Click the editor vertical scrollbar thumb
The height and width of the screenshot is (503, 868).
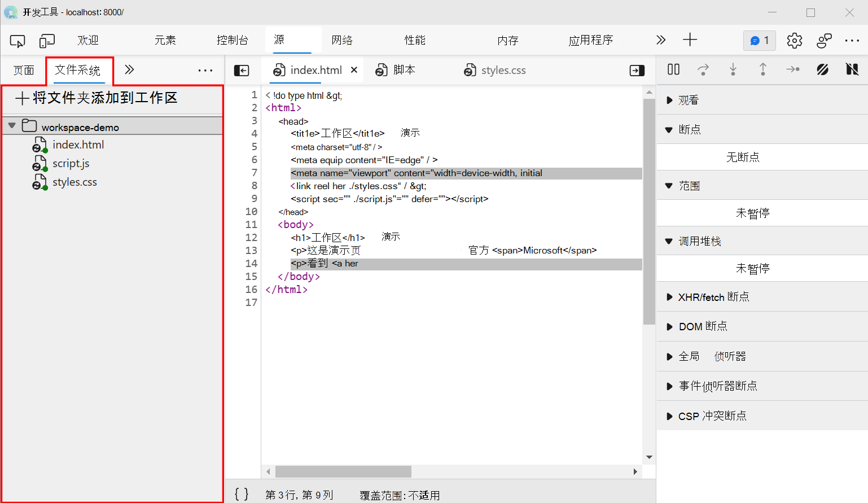click(x=649, y=211)
